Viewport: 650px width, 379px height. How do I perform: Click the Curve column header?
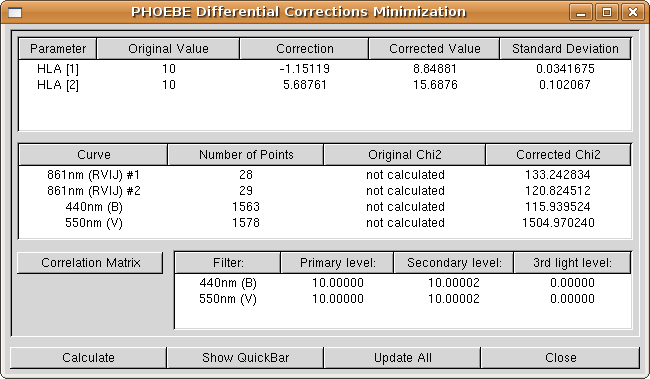(93, 155)
